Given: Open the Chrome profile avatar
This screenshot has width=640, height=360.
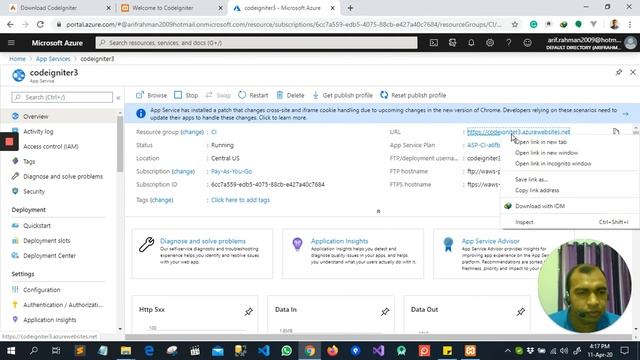Looking at the screenshot, I should (x=614, y=24).
